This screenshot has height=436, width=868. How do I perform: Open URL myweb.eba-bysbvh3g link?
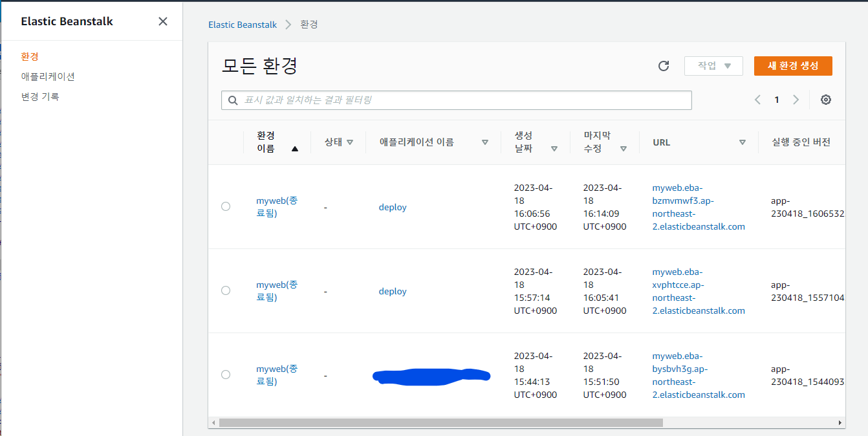click(x=699, y=375)
